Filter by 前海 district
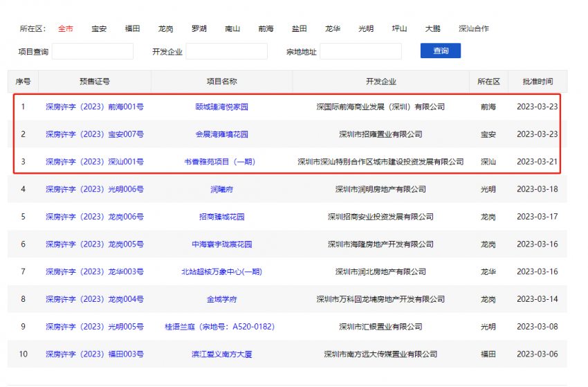 [x=266, y=28]
